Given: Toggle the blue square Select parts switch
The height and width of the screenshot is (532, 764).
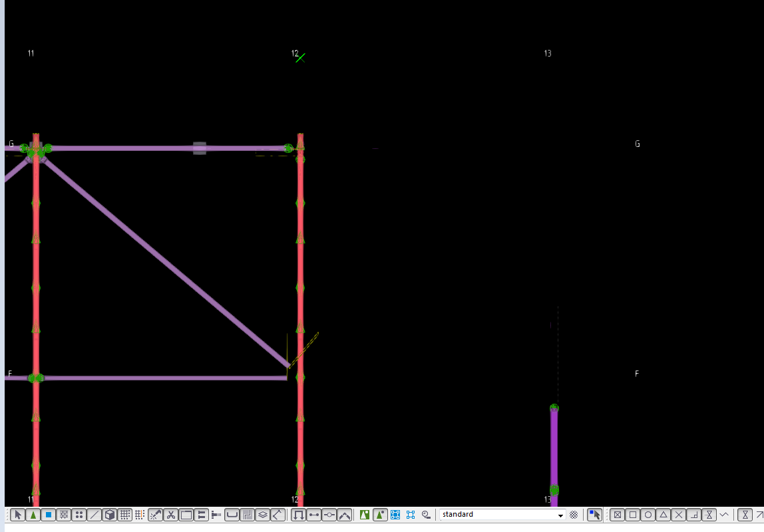Looking at the screenshot, I should coord(48,515).
